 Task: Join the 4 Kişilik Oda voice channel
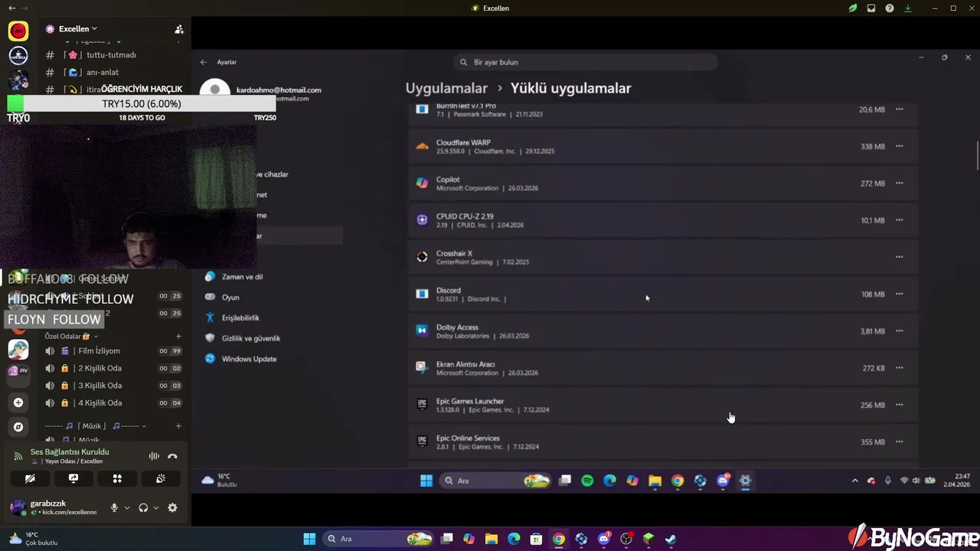click(113, 403)
